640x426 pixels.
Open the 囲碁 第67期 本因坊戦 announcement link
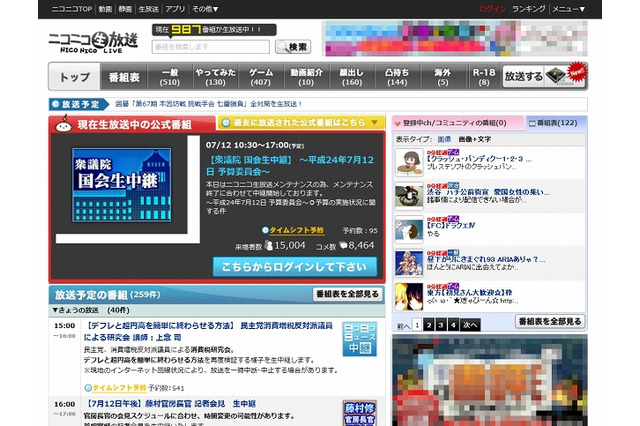click(x=209, y=104)
